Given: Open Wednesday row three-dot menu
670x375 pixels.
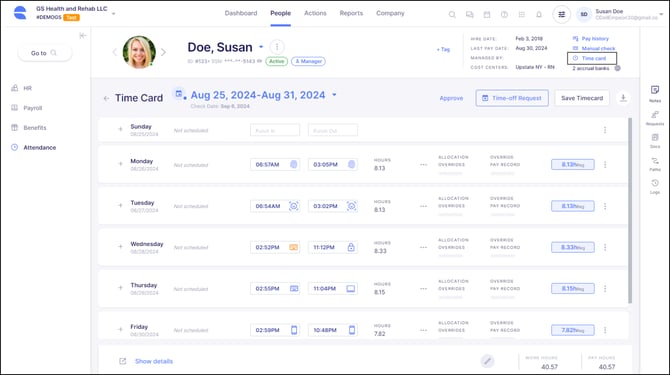Looking at the screenshot, I should [x=605, y=247].
